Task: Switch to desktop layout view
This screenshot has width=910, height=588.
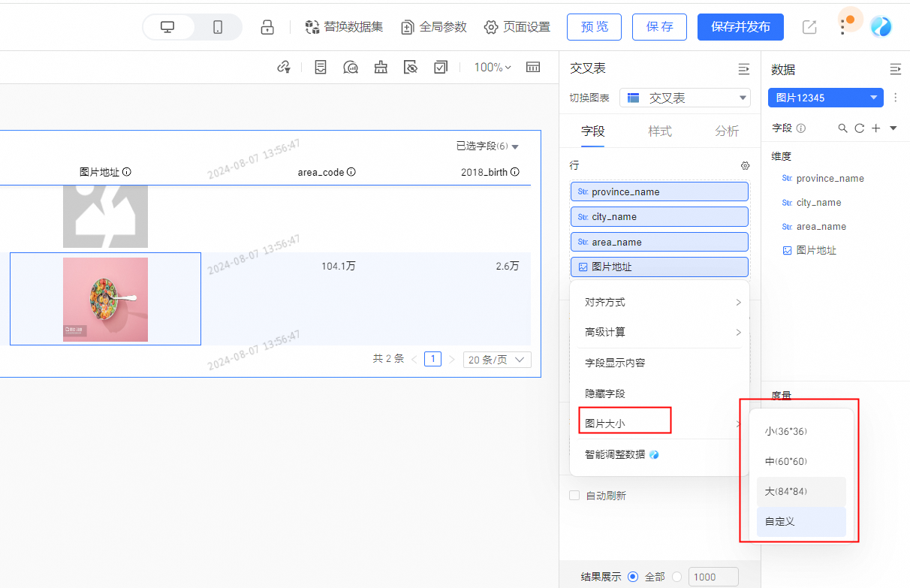Action: pyautogui.click(x=167, y=27)
